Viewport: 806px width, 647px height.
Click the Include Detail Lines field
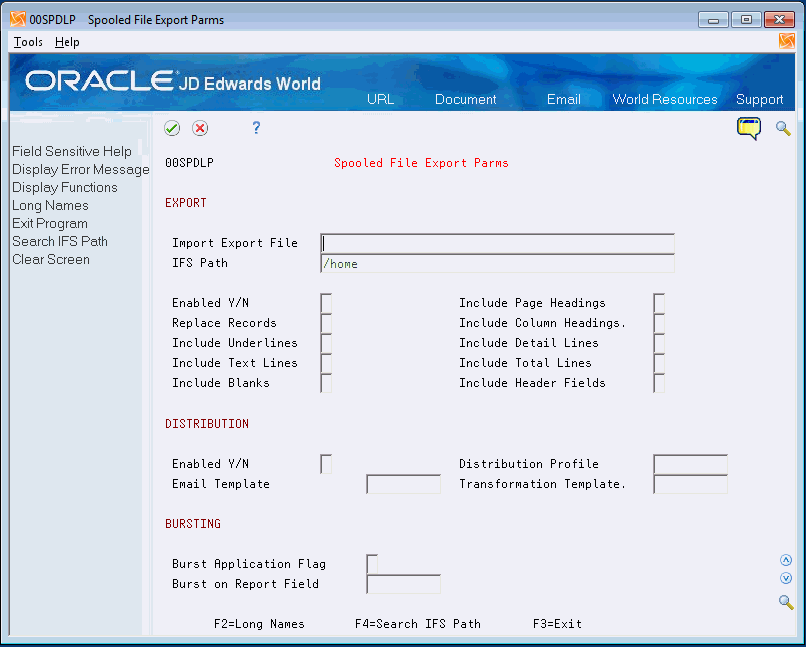pyautogui.click(x=659, y=343)
